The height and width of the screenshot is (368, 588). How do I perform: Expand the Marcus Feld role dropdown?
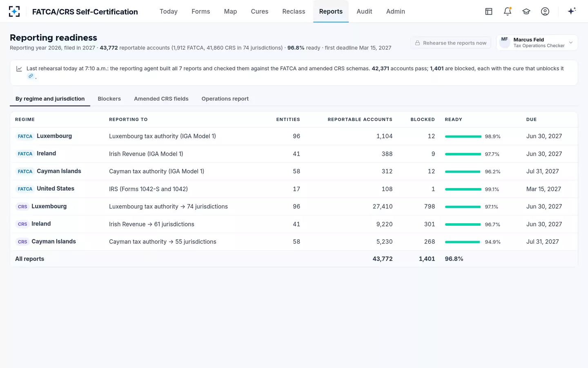pos(537,43)
